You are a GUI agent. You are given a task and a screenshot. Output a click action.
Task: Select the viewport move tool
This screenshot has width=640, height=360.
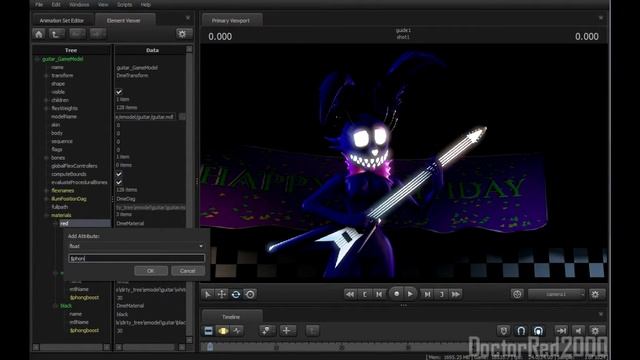pos(222,294)
